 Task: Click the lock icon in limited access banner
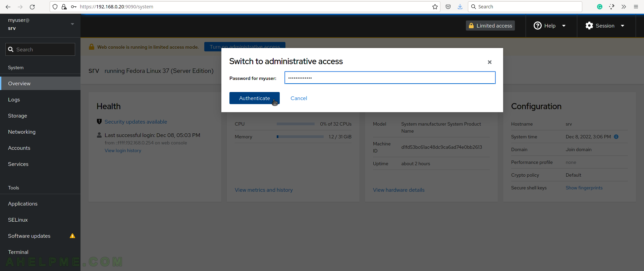pos(92,47)
